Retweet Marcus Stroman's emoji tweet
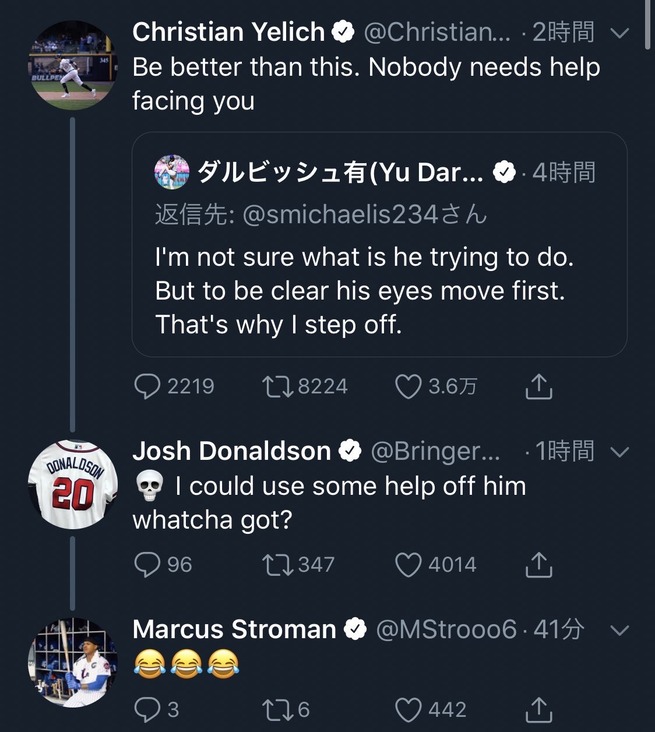The height and width of the screenshot is (732, 655). click(x=275, y=709)
